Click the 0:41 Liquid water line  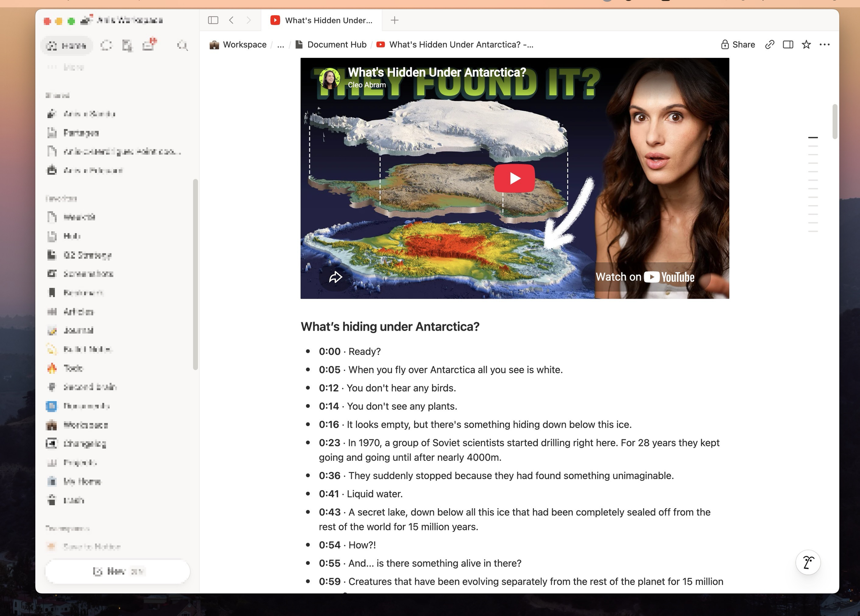[361, 494]
